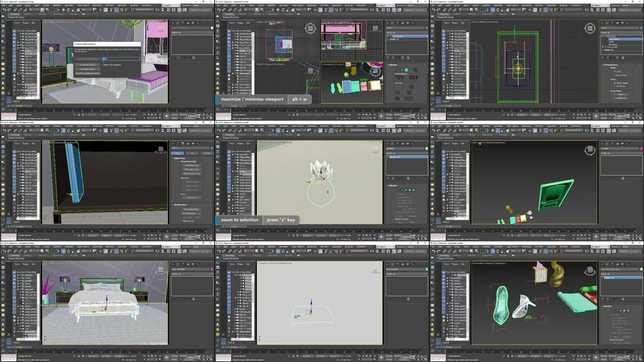644x362 pixels.
Task: Check Apply to All Duplicates in the dialog
Action: 103,64
